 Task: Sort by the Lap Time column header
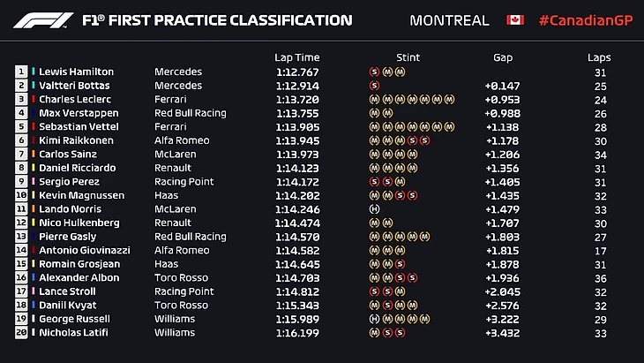click(296, 57)
